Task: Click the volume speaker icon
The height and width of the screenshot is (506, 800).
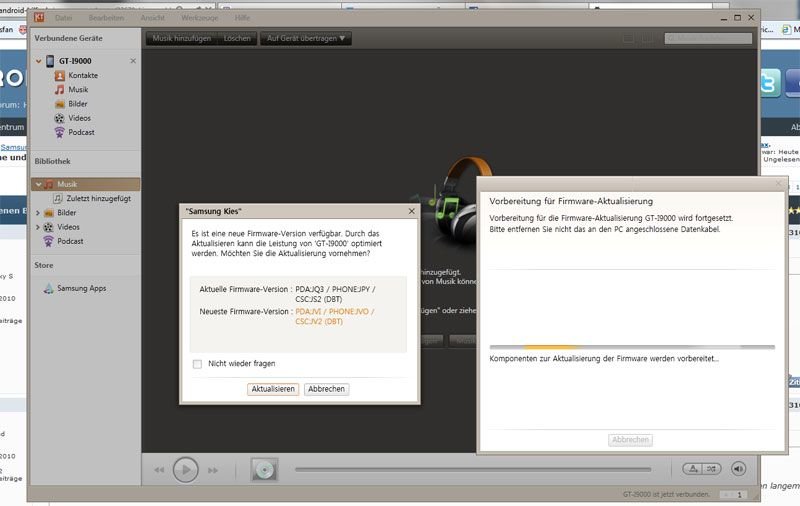Action: [x=738, y=469]
